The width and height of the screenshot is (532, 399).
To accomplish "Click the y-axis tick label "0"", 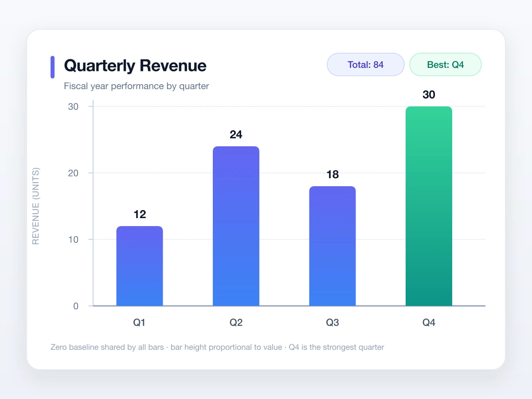I will [x=76, y=306].
